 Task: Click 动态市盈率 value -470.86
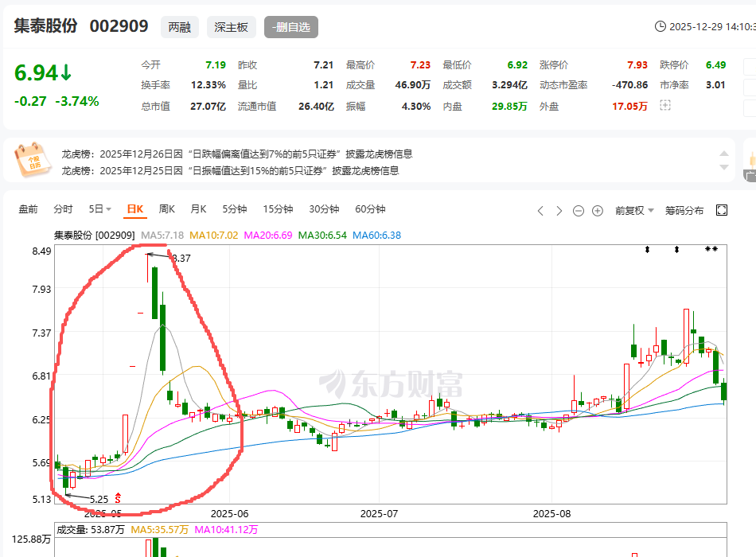pyautogui.click(x=629, y=85)
